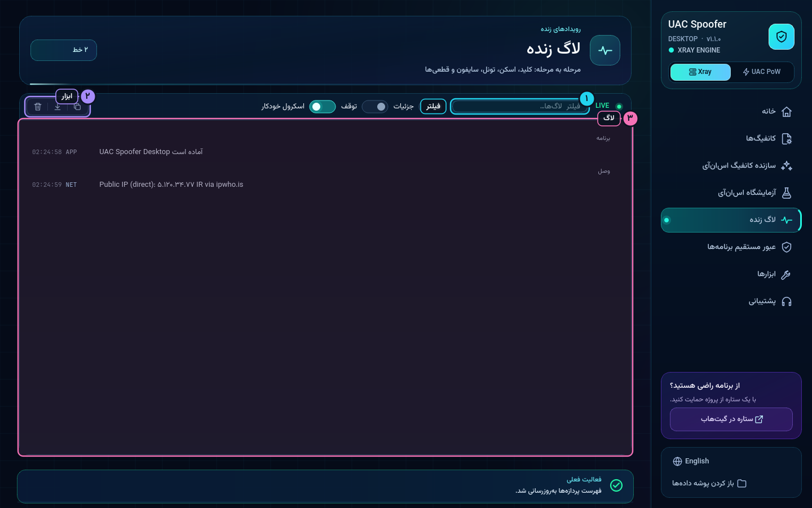The image size is (812, 508).
Task: Click the download logs icon
Action: [x=58, y=107]
